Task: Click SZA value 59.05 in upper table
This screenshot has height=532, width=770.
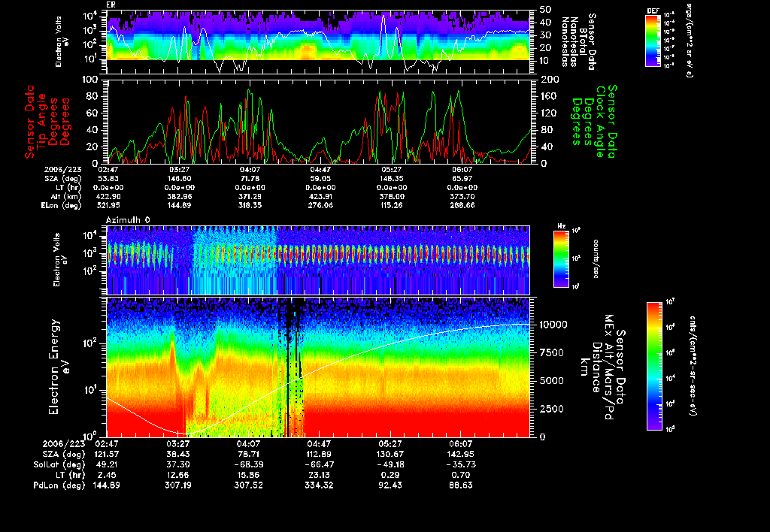Action: tap(320, 179)
